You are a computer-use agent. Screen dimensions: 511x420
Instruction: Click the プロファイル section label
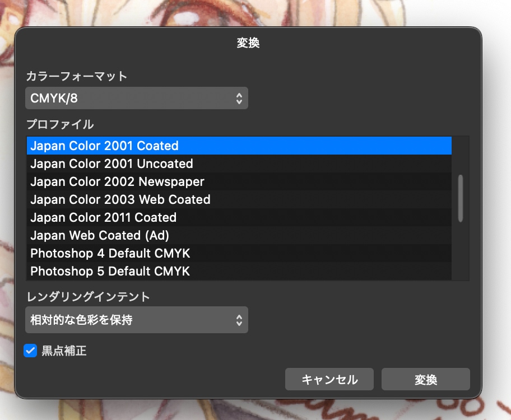[x=60, y=124]
